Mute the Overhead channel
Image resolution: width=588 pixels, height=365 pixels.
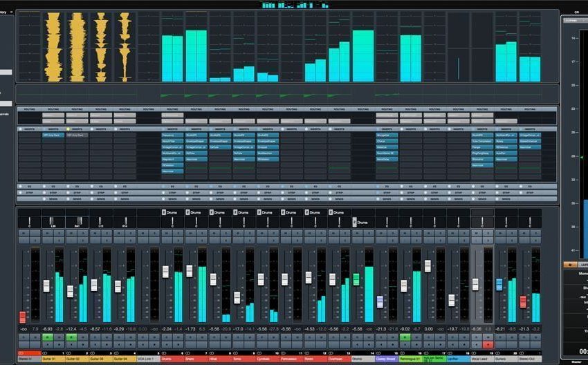point(333,233)
